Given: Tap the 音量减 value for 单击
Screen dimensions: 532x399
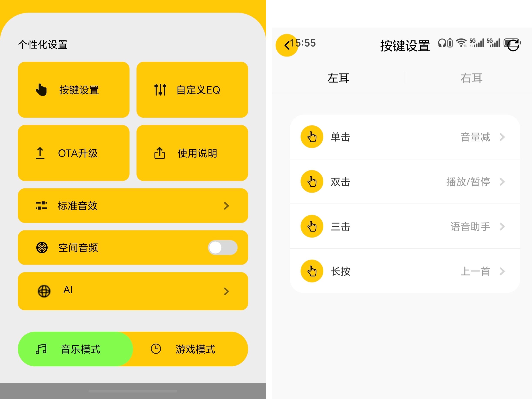Looking at the screenshot, I should 475,137.
